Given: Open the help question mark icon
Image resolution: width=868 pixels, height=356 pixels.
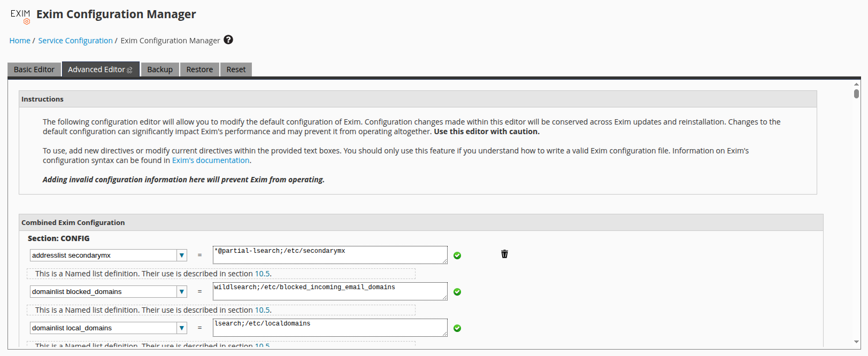Looking at the screenshot, I should [228, 40].
